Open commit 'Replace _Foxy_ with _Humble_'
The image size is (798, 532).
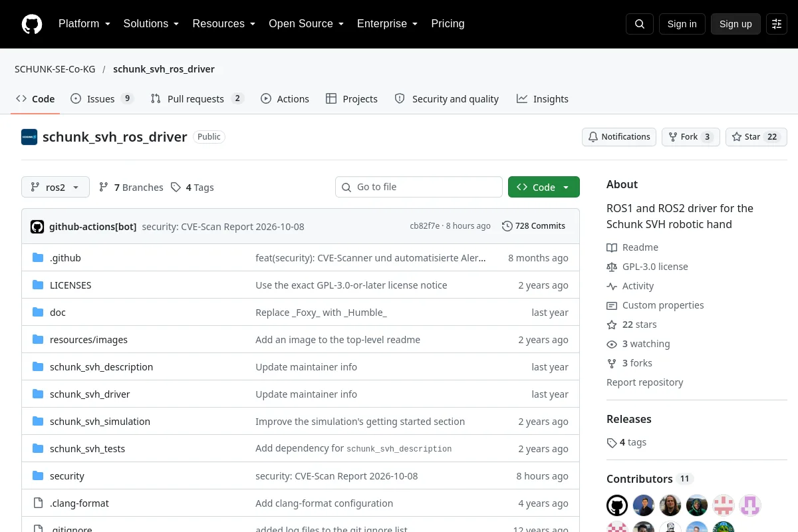[321, 313]
